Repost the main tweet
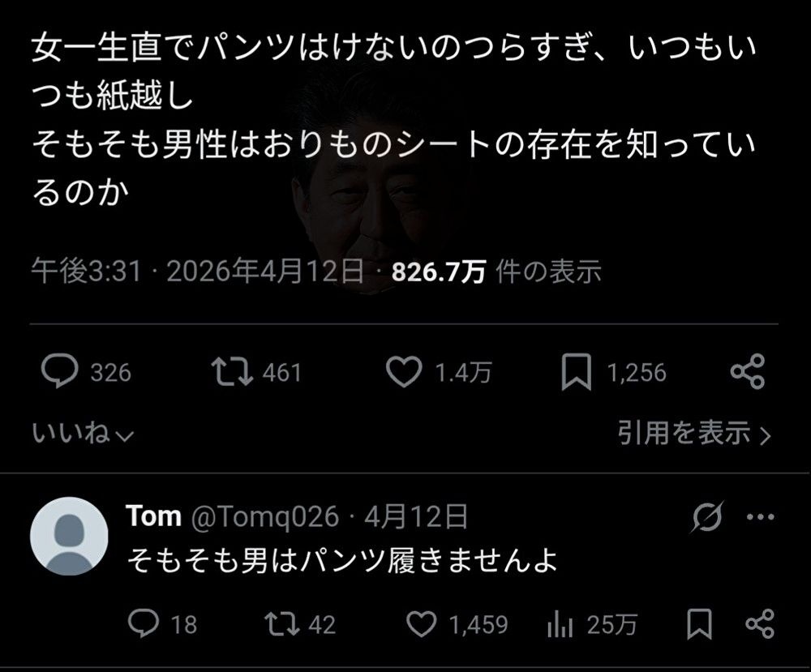The width and height of the screenshot is (811, 672). [x=231, y=372]
